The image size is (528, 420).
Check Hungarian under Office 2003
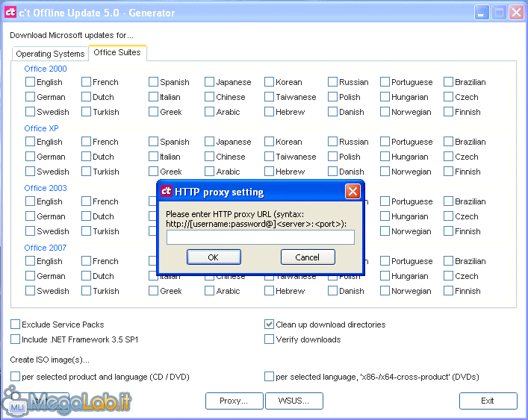[385, 216]
